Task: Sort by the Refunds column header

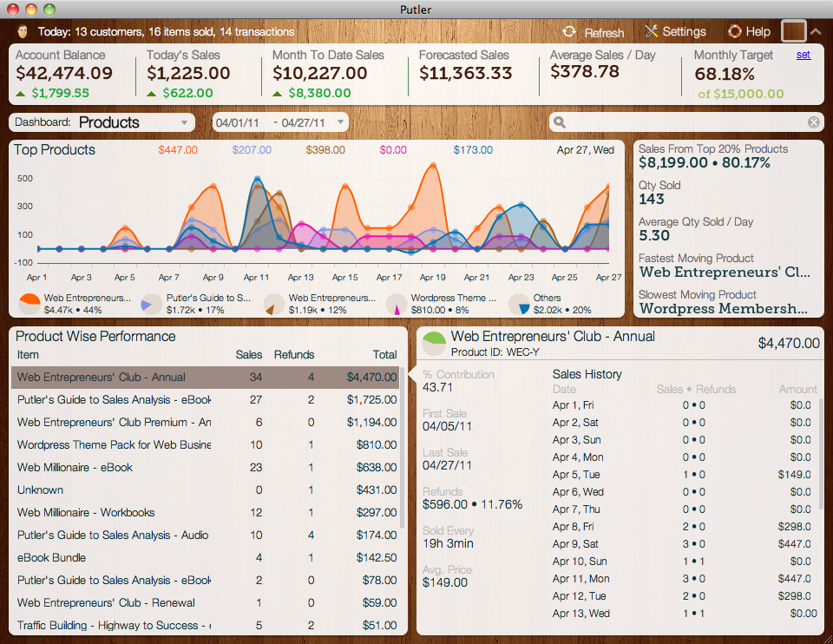Action: 294,354
